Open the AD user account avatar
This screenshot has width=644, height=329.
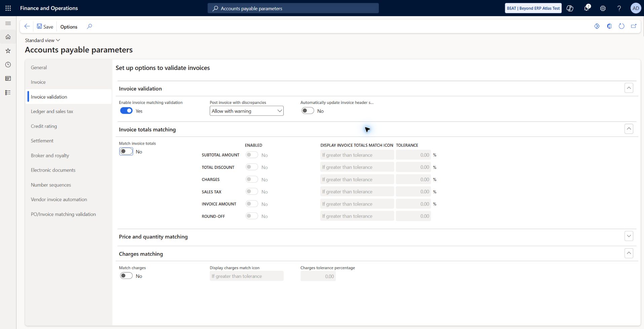(x=636, y=8)
